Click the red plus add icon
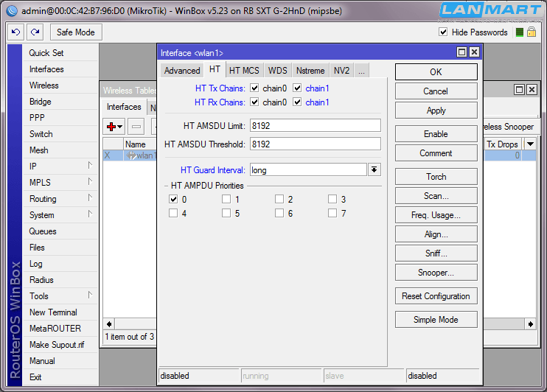Viewport: 547px width, 392px height. 111,127
